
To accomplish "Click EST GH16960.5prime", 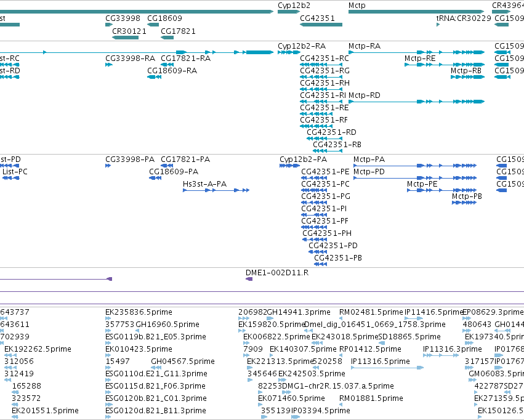I will tap(137, 331).
